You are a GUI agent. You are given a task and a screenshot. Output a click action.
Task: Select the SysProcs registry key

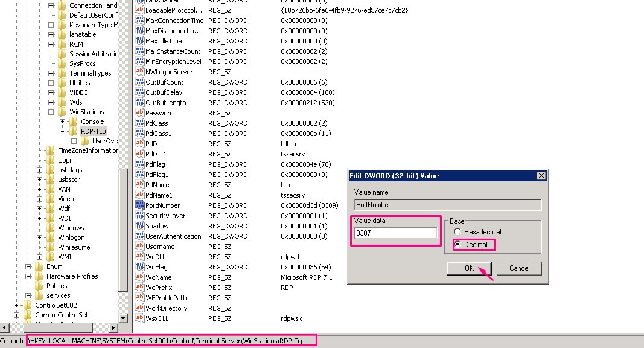(x=82, y=63)
